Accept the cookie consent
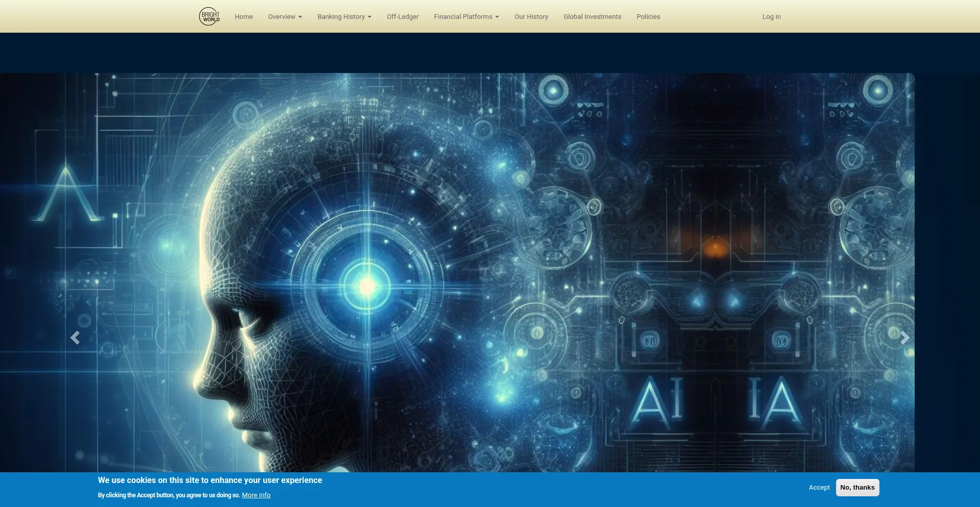This screenshot has height=507, width=980. 819,488
